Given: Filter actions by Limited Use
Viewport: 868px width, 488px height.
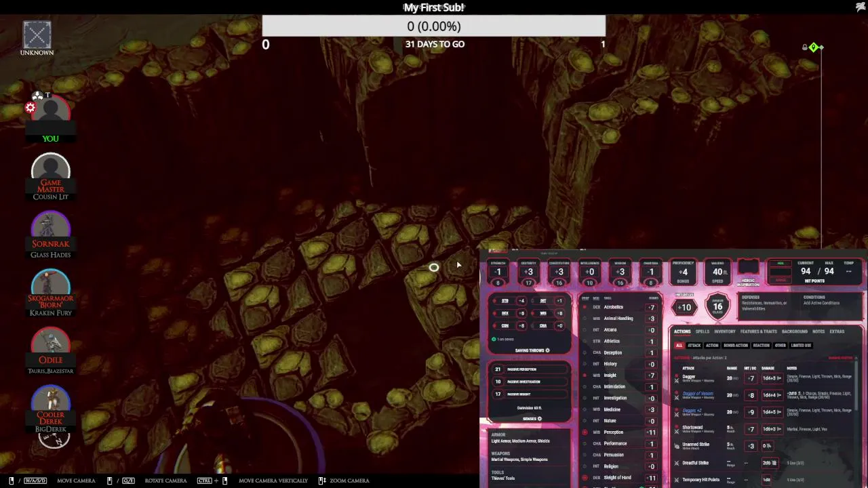Looking at the screenshot, I should pos(801,345).
